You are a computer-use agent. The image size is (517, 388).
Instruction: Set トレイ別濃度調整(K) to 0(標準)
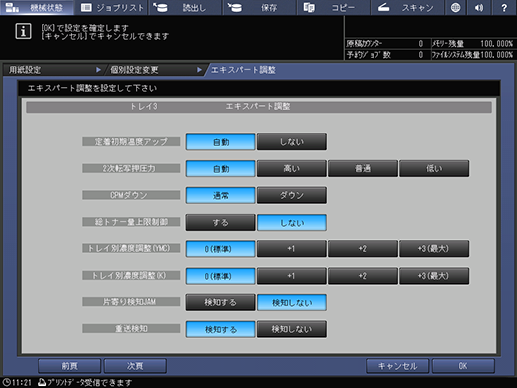pyautogui.click(x=221, y=276)
